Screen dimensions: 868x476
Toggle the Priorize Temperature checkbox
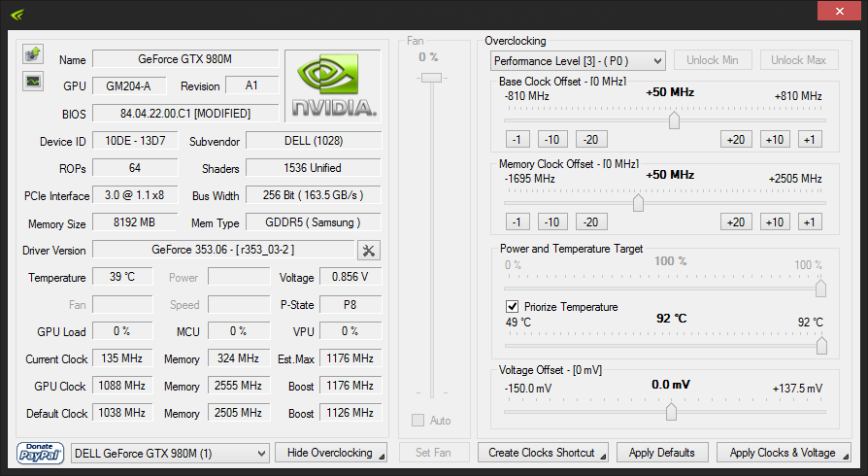[512, 306]
